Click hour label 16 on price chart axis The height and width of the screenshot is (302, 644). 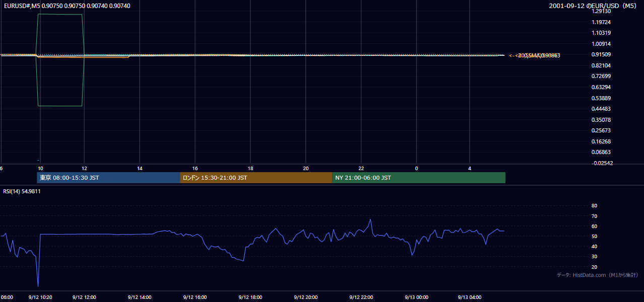195,168
